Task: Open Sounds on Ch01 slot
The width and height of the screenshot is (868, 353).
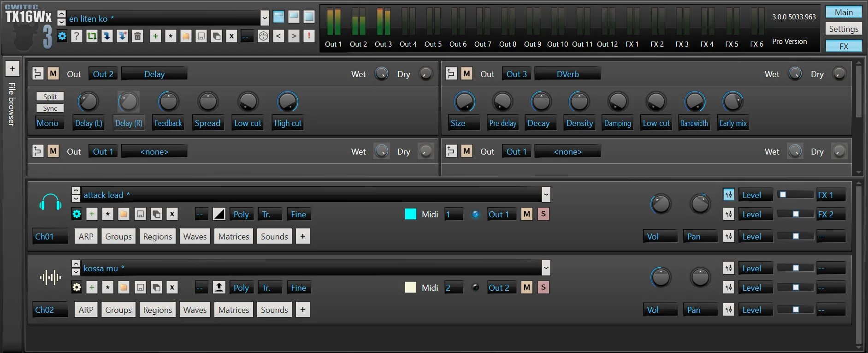Action: [x=274, y=236]
